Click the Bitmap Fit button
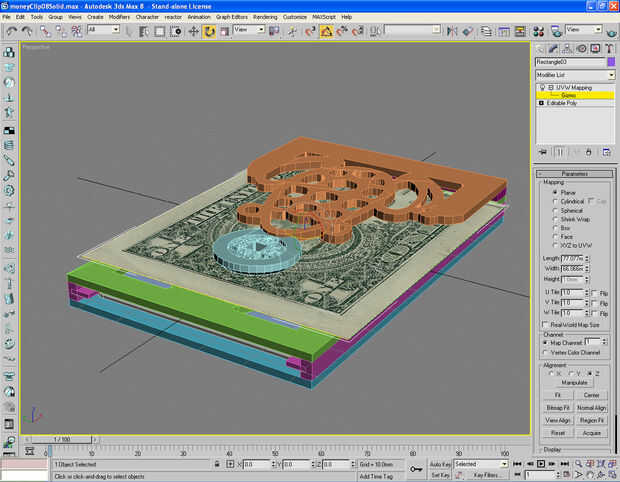The width and height of the screenshot is (620, 482). [x=558, y=408]
